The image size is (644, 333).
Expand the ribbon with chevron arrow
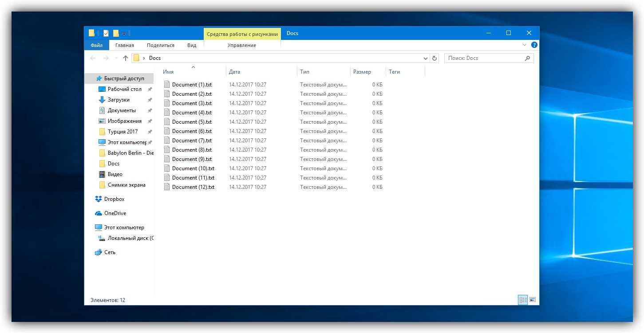point(525,45)
